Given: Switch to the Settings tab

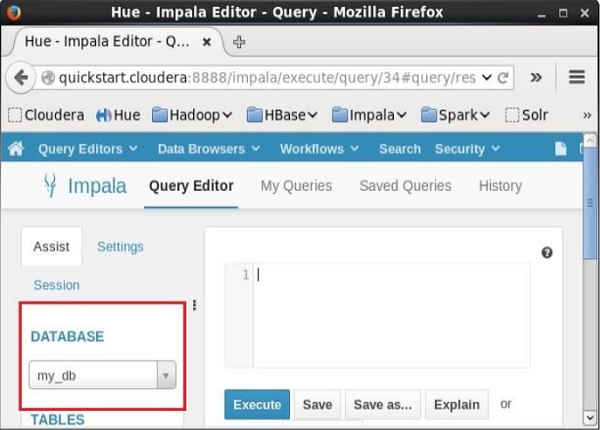Looking at the screenshot, I should (x=120, y=247).
